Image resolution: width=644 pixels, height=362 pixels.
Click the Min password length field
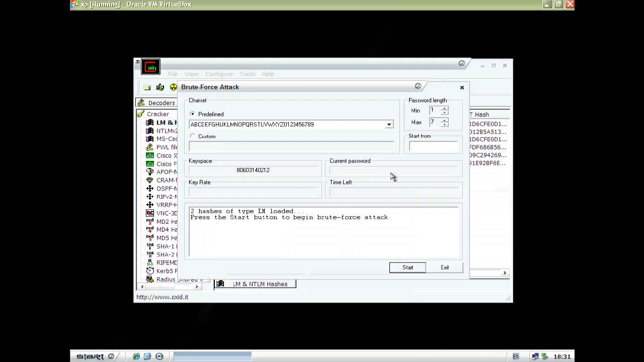435,110
